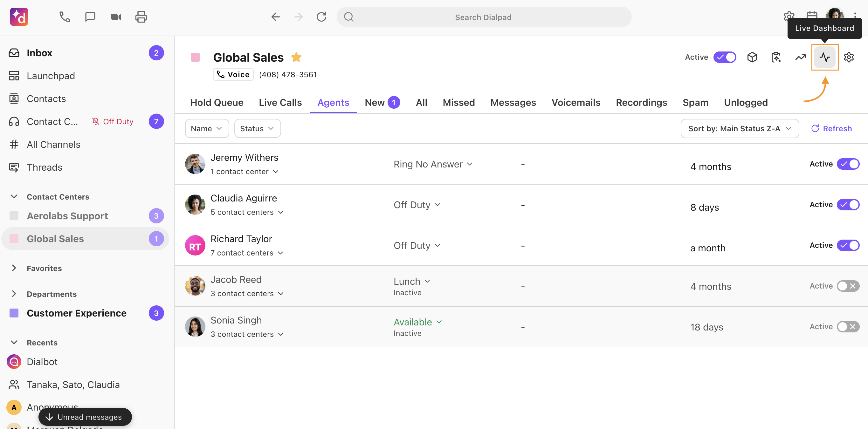Click the Global Sales settings gear icon
868x429 pixels.
point(849,57)
